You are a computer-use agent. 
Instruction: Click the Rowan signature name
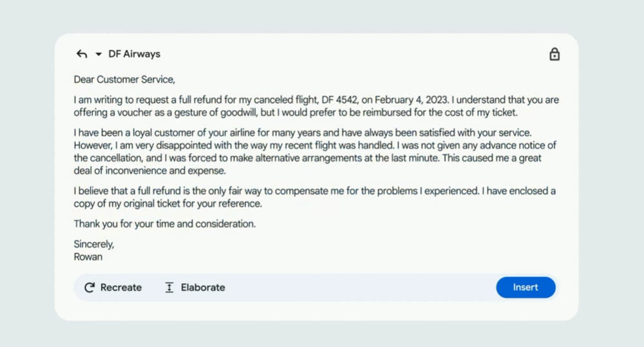88,257
